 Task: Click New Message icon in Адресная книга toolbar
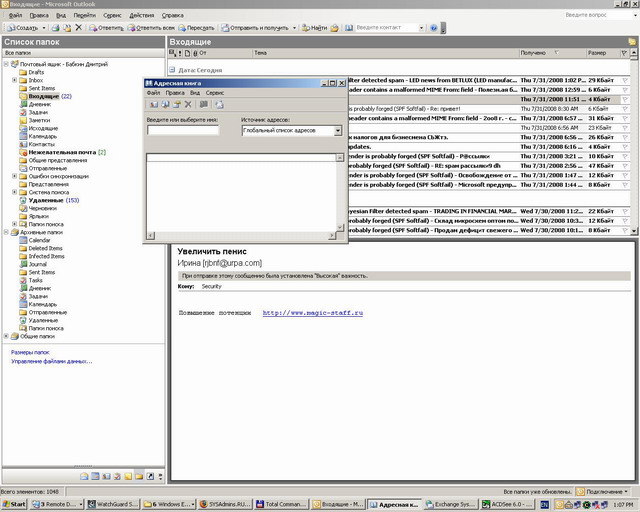(219, 105)
